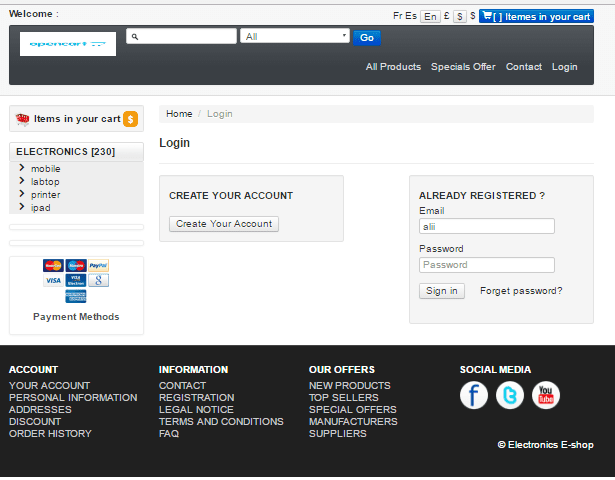The image size is (615, 480).
Task: Open the All categories search dropdown
Action: pos(295,36)
